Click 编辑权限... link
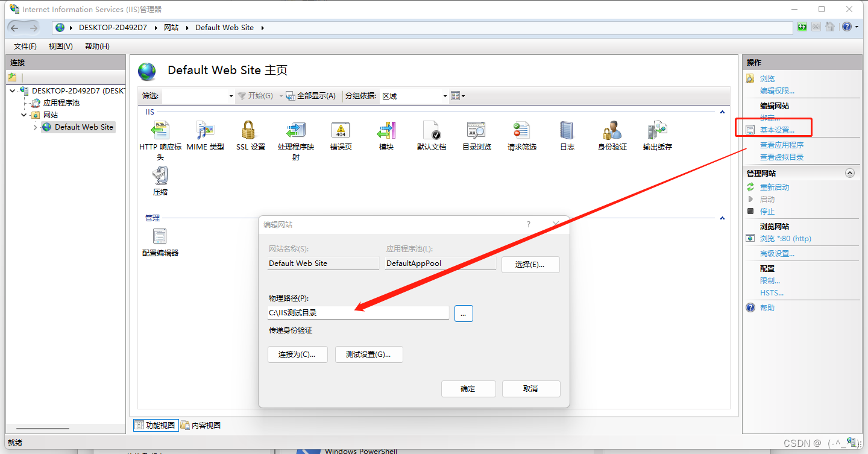The height and width of the screenshot is (454, 868). [x=777, y=91]
